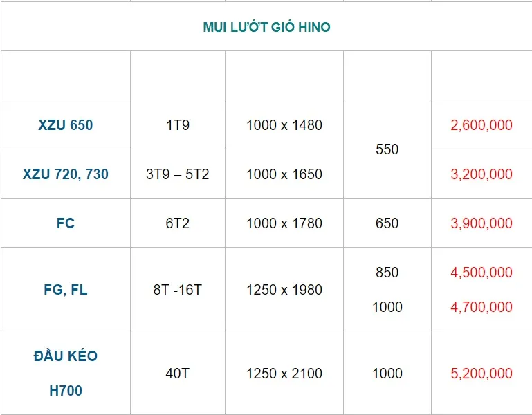The width and height of the screenshot is (532, 415).
Task: Click the 2,600,000 price
Action: pyautogui.click(x=481, y=125)
